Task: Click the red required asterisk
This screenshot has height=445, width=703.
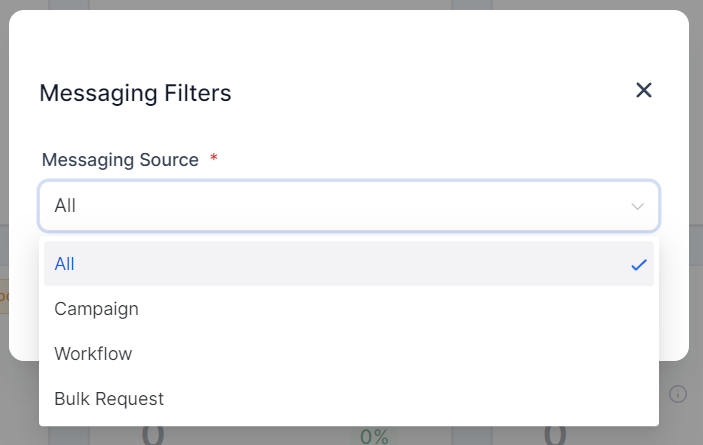Action: [214, 159]
